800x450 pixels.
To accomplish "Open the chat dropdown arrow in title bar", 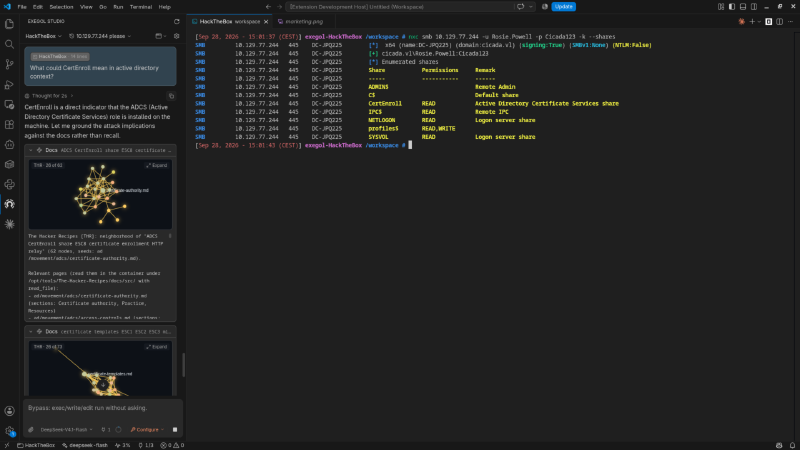I will [x=531, y=7].
